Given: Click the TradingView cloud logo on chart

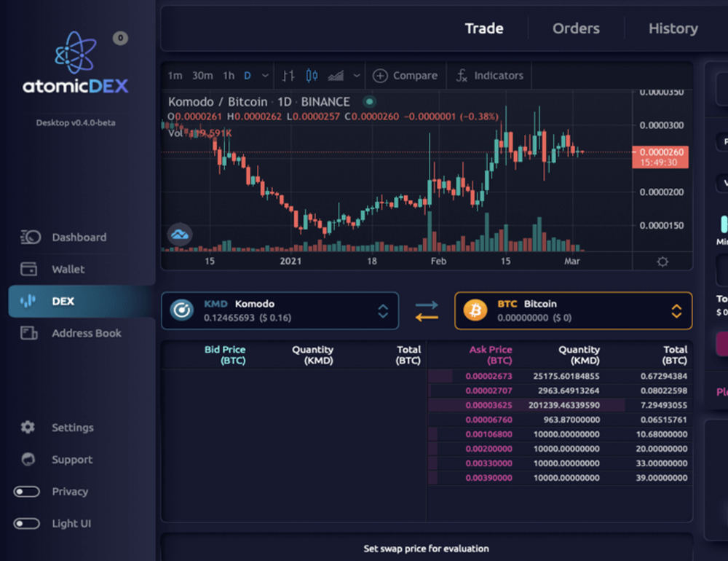Looking at the screenshot, I should point(180,235).
